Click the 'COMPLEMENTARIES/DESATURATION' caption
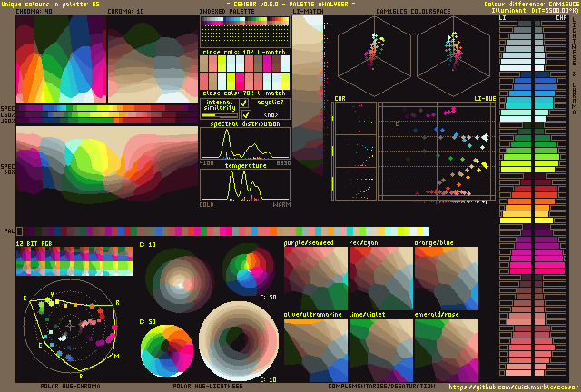Screen dimensions: 581x392 click(381, 387)
